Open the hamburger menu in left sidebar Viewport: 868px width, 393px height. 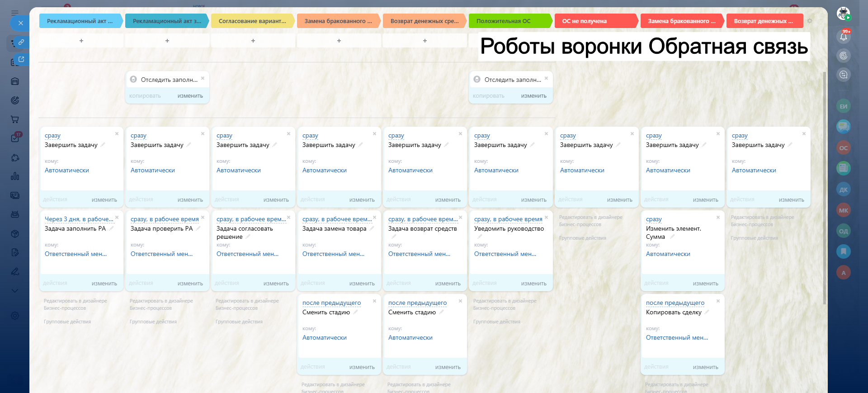15,13
